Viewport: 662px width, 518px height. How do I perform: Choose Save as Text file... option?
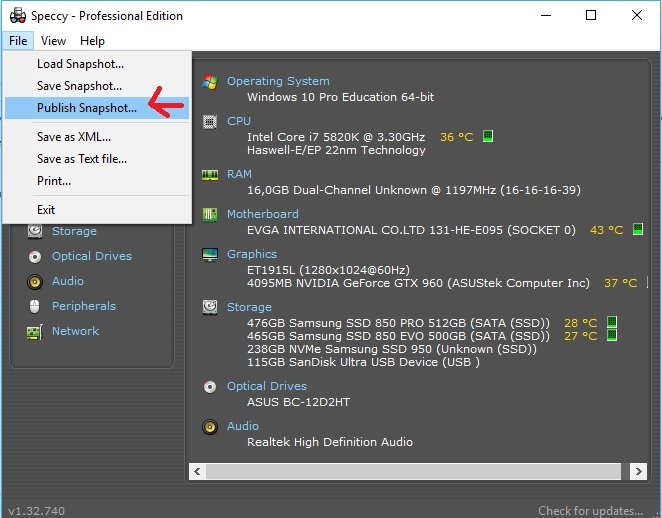point(97,159)
